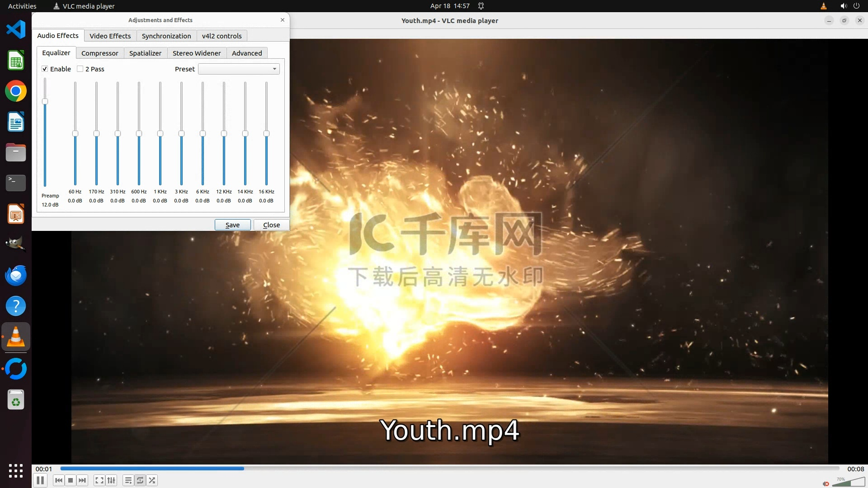Uncheck the equalizer Enable checkbox
This screenshot has height=488, width=868.
click(45, 69)
